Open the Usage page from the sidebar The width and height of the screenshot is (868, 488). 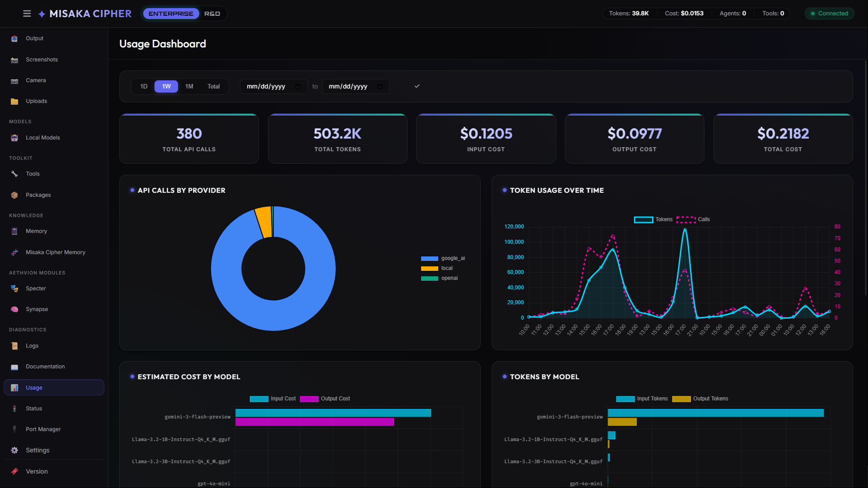[53, 387]
